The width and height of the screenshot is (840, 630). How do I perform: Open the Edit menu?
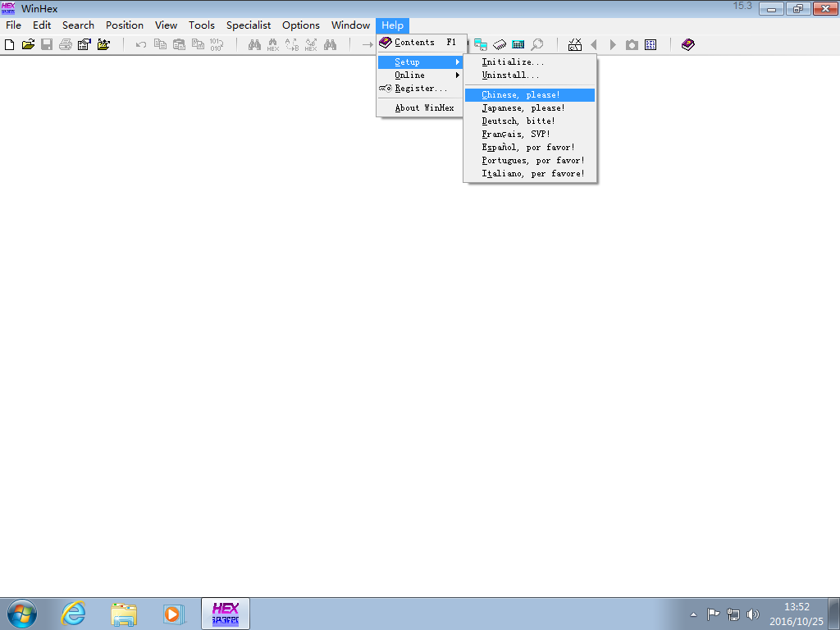[x=42, y=25]
